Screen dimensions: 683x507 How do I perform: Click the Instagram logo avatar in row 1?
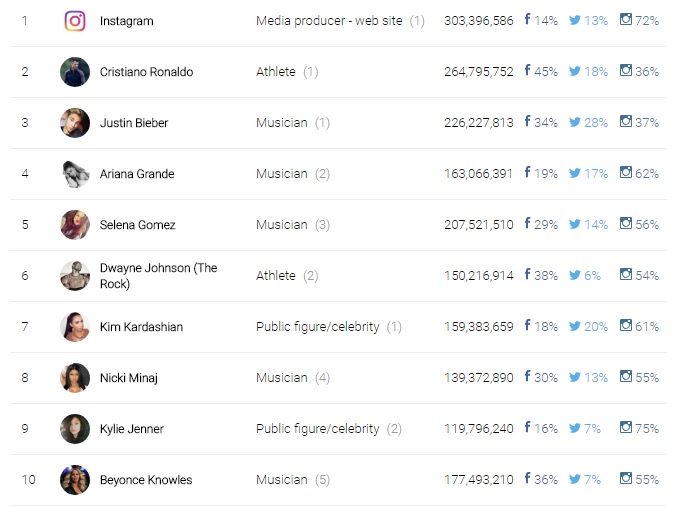point(75,21)
